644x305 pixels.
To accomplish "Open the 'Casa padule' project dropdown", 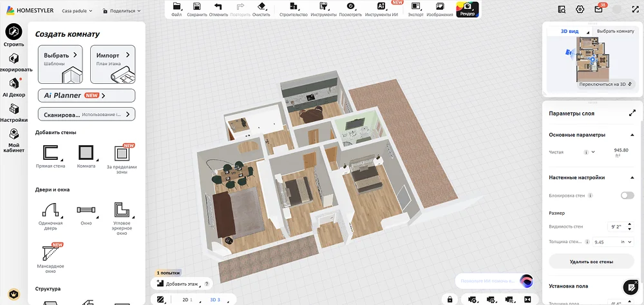I will click(77, 11).
